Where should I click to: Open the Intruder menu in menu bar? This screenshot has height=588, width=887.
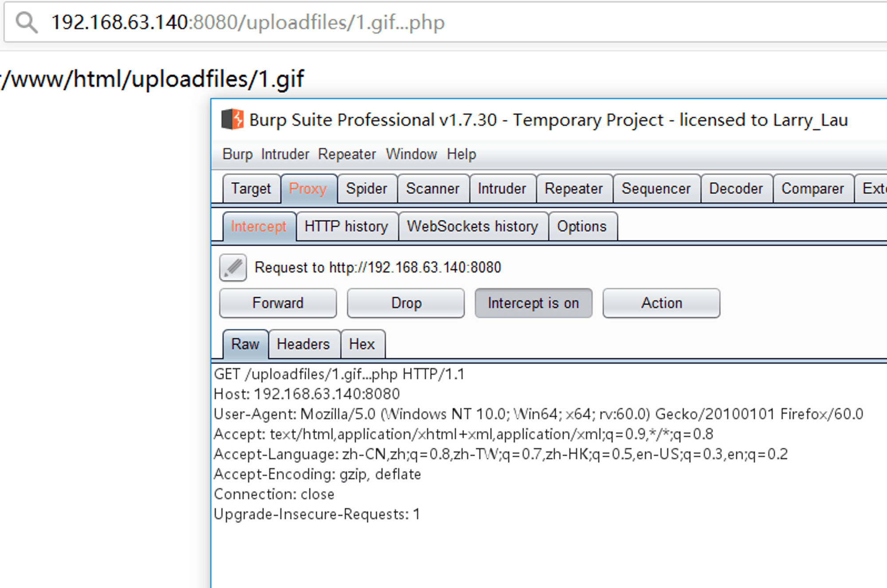point(285,154)
